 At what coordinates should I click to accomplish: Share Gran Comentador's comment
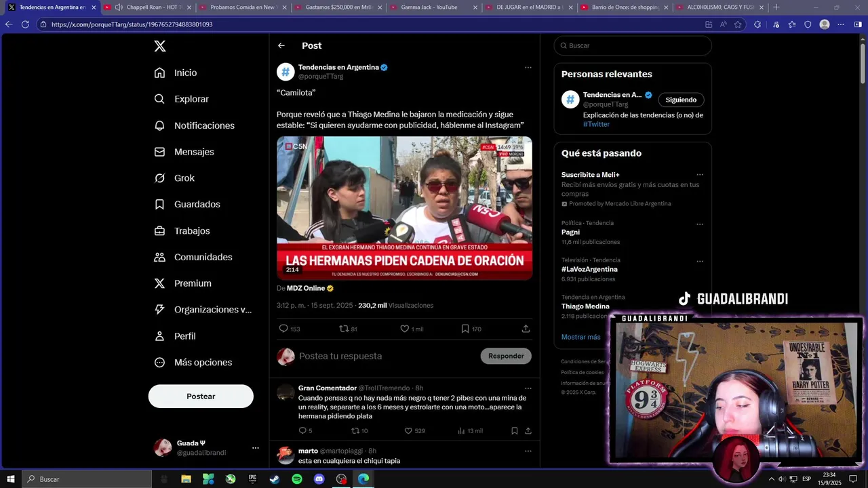528,431
